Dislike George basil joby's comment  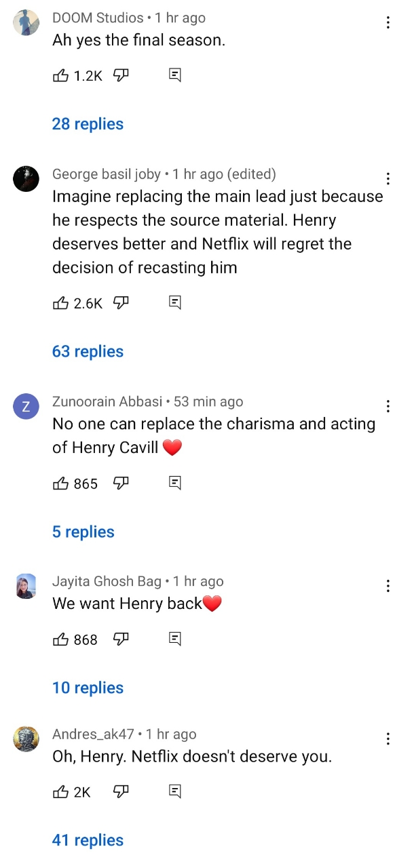pos(121,303)
